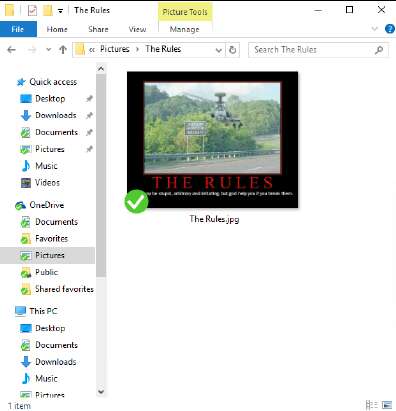This screenshot has width=396, height=411.
Task: Click the search magnifier icon
Action: coord(379,50)
